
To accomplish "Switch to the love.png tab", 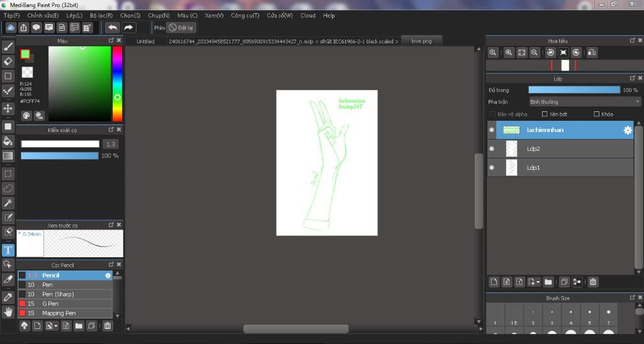I will click(421, 41).
